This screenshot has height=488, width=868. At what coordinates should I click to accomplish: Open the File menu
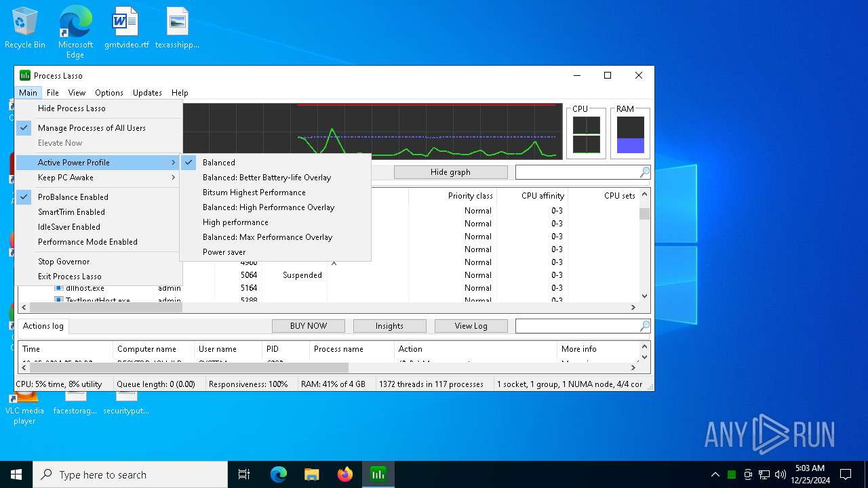coord(52,93)
